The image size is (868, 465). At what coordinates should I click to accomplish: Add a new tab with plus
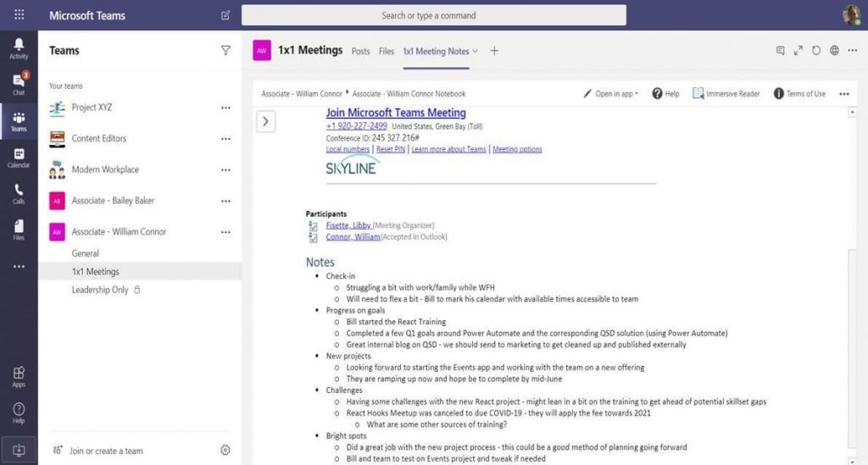tap(494, 50)
